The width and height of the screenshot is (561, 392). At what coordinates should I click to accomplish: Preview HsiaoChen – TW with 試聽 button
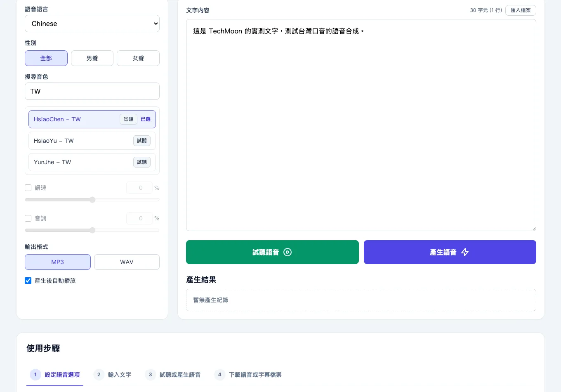click(x=128, y=119)
